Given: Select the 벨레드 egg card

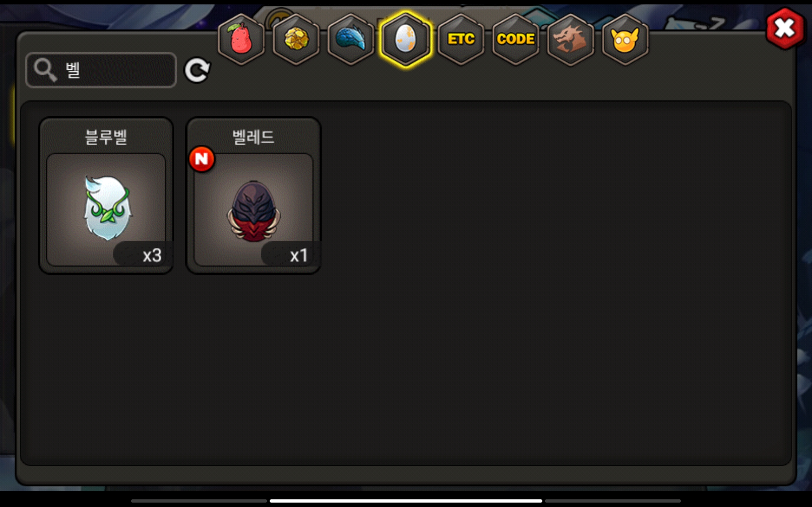Looking at the screenshot, I should tap(254, 195).
